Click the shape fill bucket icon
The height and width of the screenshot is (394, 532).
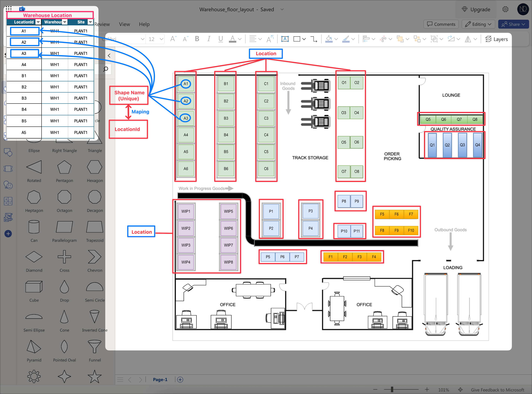[x=329, y=39]
